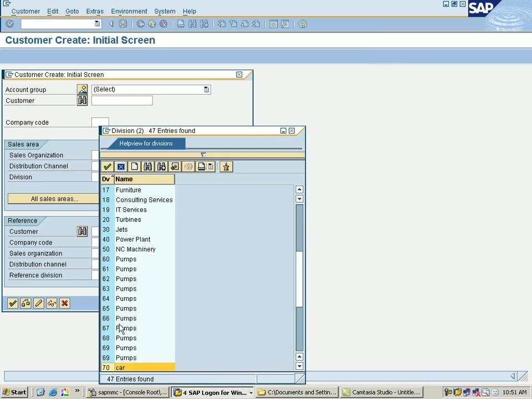This screenshot has width=532, height=399.
Task: Click the red X Cancel icon at the dialog bottom
Action: 64,303
